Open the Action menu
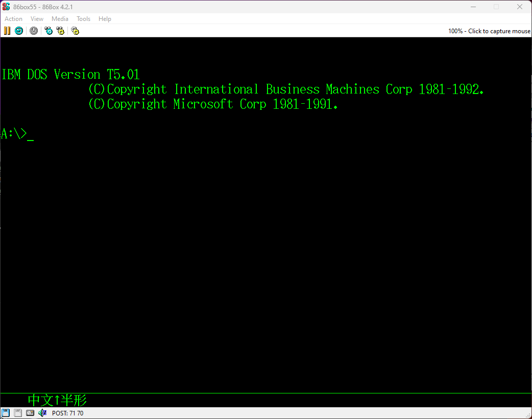 click(14, 19)
